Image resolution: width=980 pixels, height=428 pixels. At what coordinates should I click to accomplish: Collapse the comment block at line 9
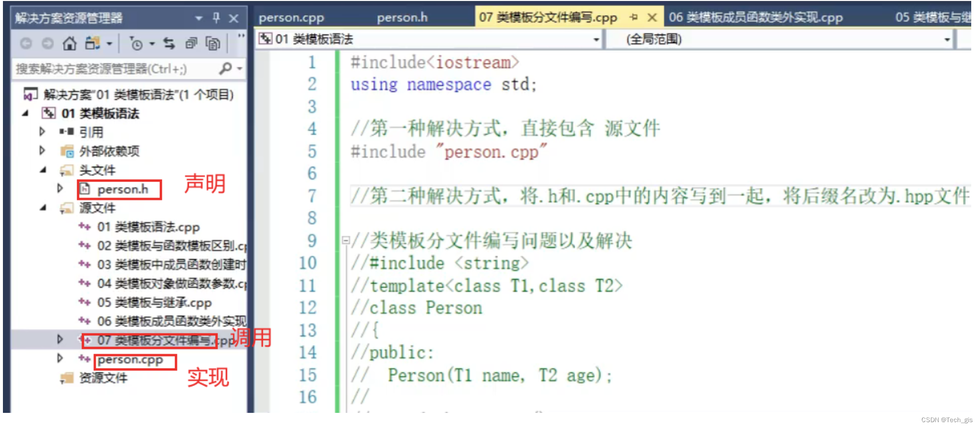click(x=346, y=240)
